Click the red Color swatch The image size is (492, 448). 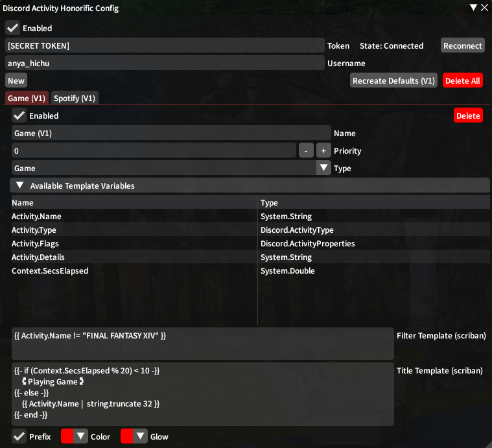tap(67, 436)
